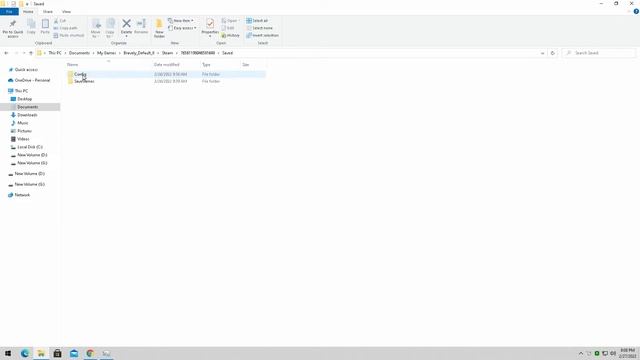Open Videos in navigation pane

coord(23,139)
